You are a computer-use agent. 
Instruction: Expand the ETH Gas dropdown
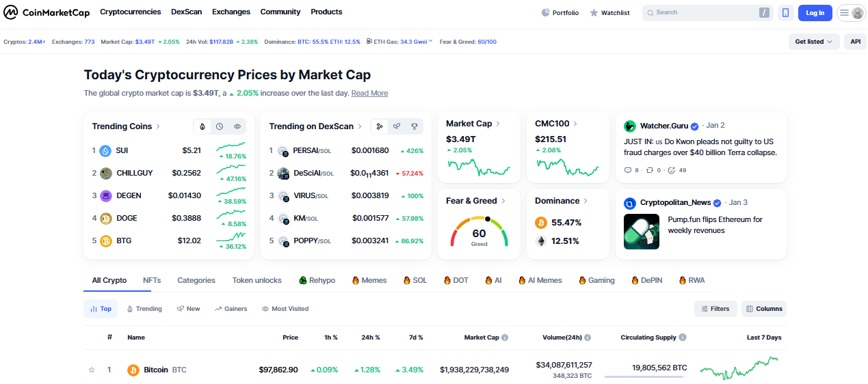pyautogui.click(x=430, y=41)
